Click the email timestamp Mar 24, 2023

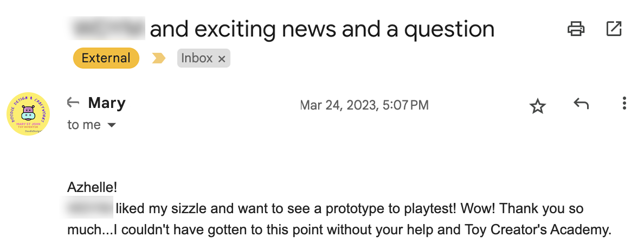[x=364, y=105]
